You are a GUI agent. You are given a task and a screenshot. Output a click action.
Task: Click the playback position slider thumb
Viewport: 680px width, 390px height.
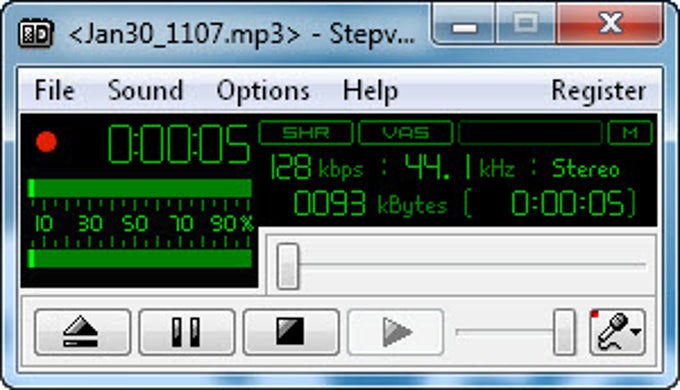pos(288,266)
